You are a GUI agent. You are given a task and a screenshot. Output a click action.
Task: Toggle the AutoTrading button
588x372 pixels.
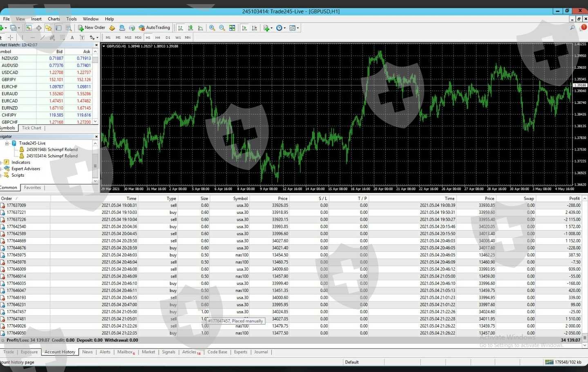click(x=154, y=28)
